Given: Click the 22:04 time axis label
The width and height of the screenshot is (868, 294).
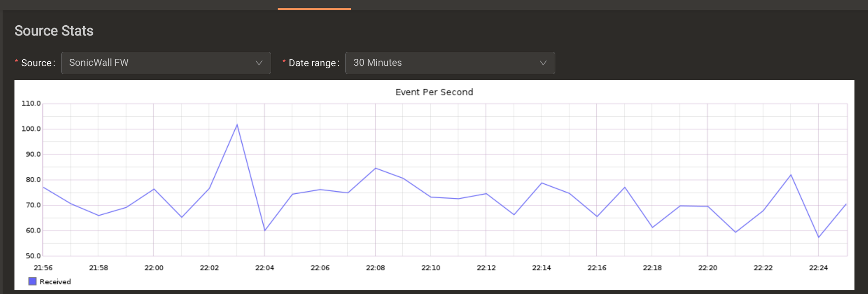Looking at the screenshot, I should tap(265, 268).
